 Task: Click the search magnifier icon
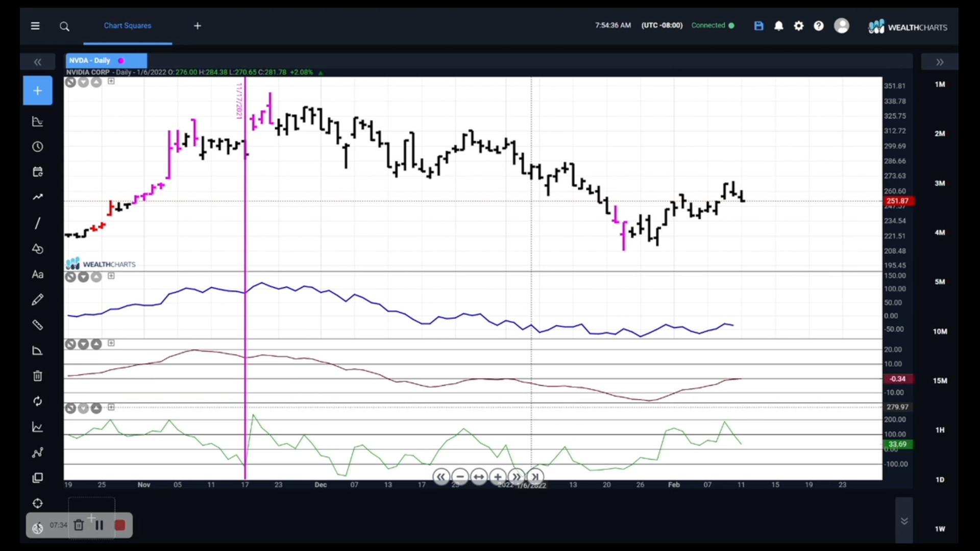pos(64,27)
